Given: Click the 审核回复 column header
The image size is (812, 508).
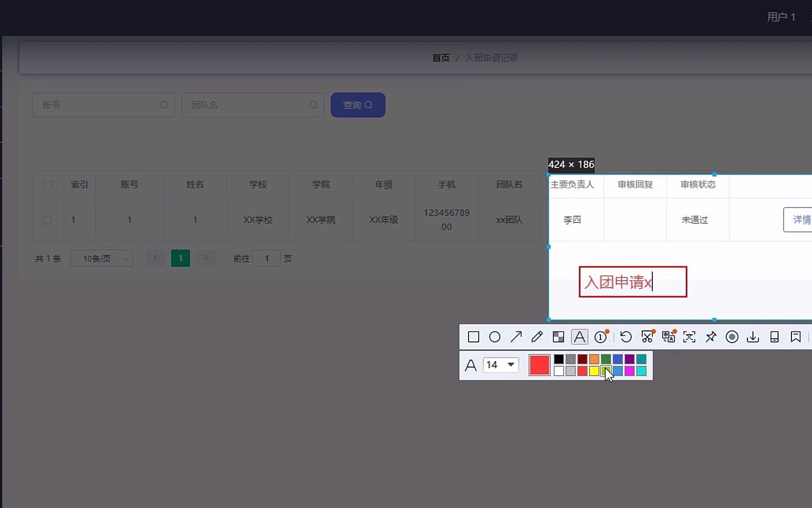Looking at the screenshot, I should 635,184.
